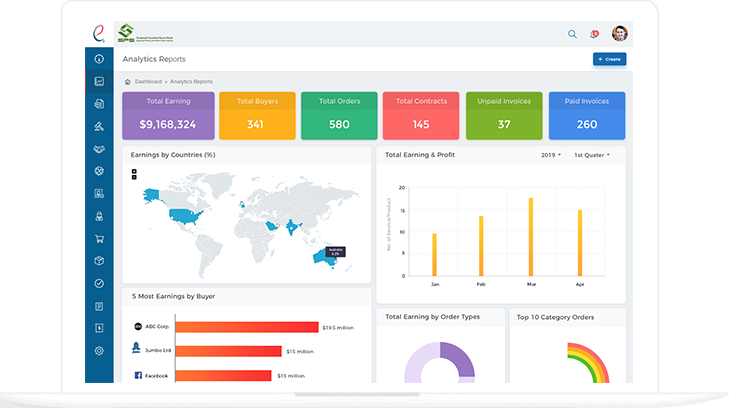Open the checkmark circle sidebar icon
729x408 pixels.
(x=99, y=283)
